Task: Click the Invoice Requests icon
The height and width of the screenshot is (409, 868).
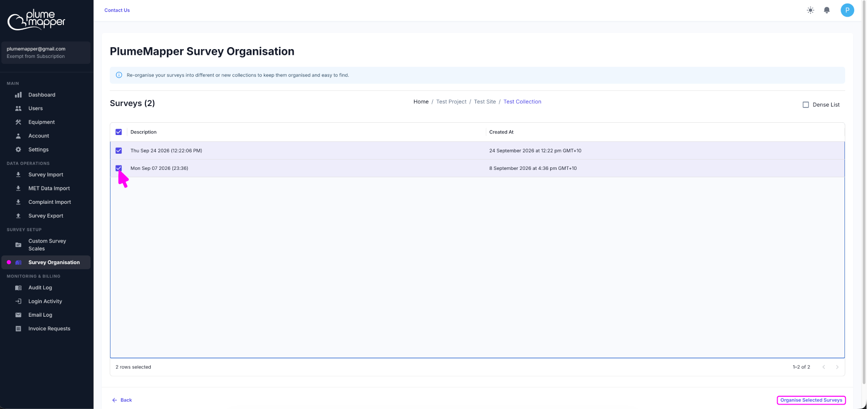Action: [x=18, y=329]
